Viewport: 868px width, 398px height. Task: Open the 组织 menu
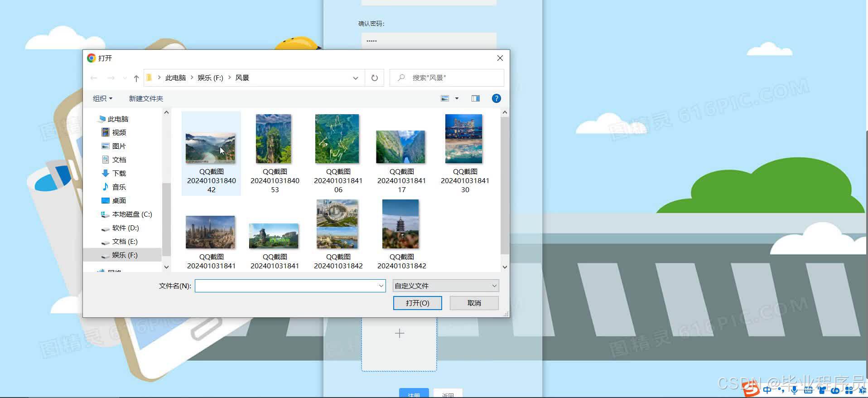(102, 98)
